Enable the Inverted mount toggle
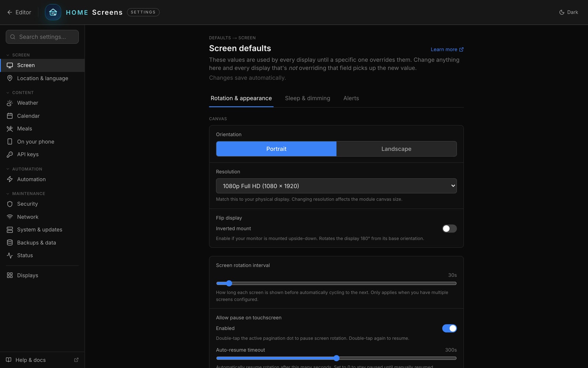This screenshot has width=588, height=368. (x=449, y=229)
